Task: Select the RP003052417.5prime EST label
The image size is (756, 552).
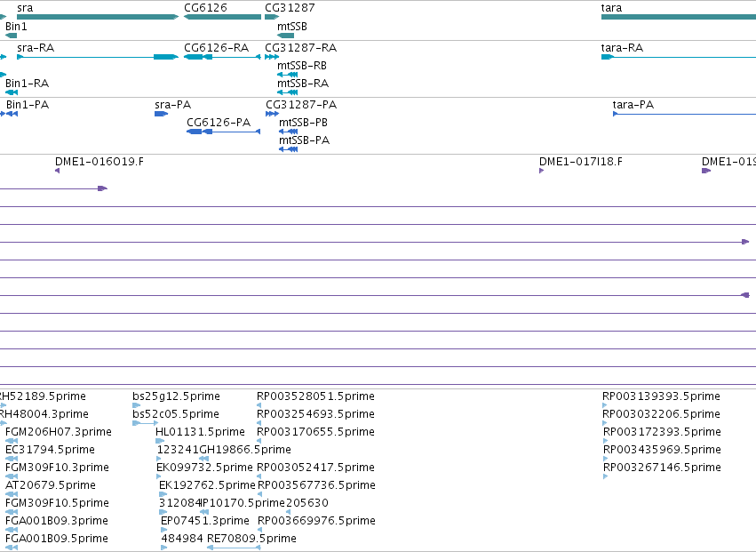Action: pos(315,468)
